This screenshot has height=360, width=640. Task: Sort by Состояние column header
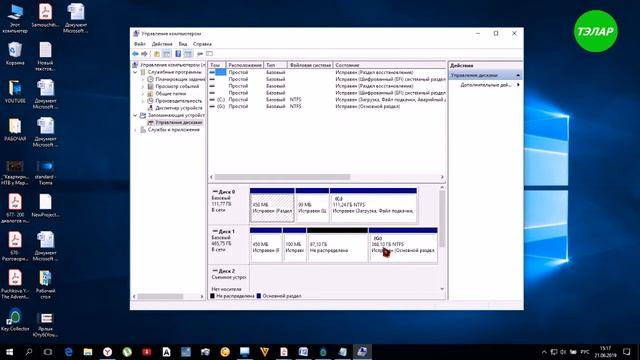389,65
